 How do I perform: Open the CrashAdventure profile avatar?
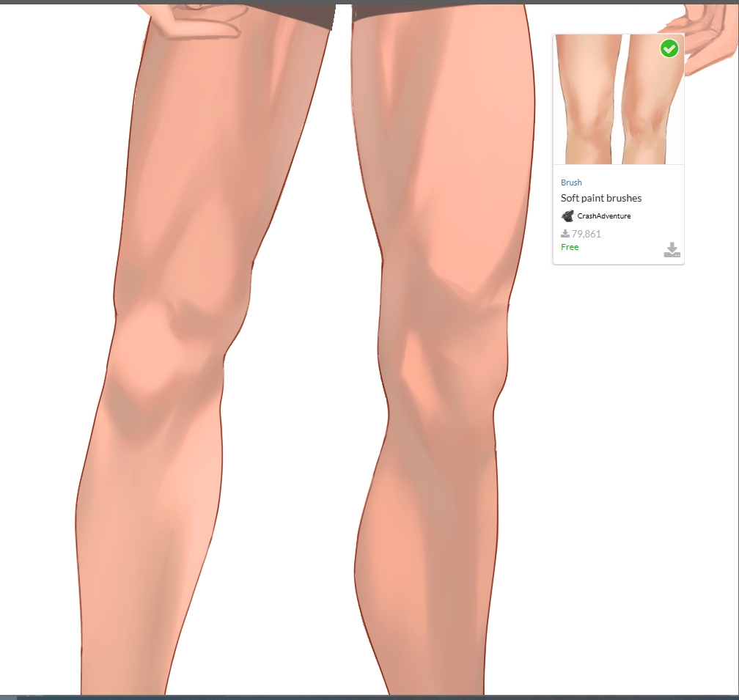tap(567, 216)
